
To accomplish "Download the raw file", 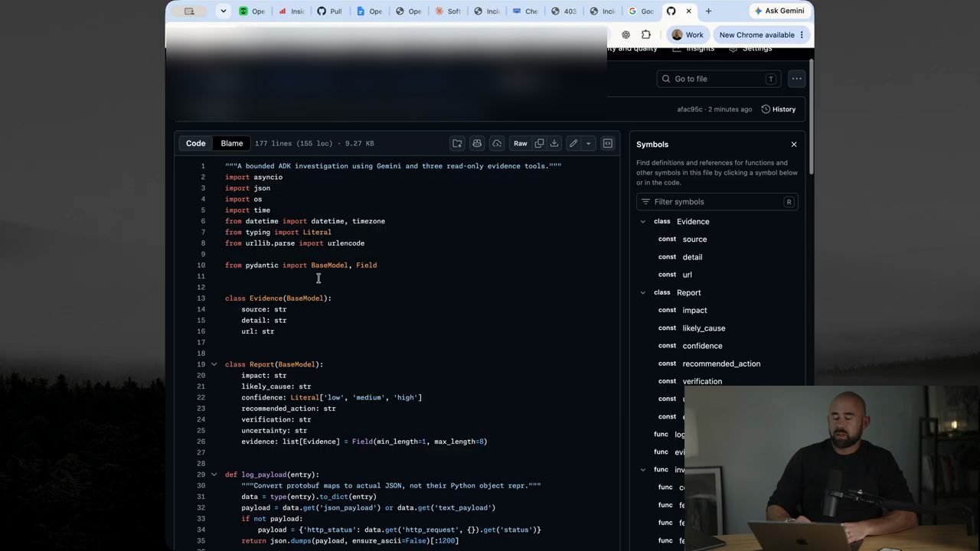I will (554, 143).
